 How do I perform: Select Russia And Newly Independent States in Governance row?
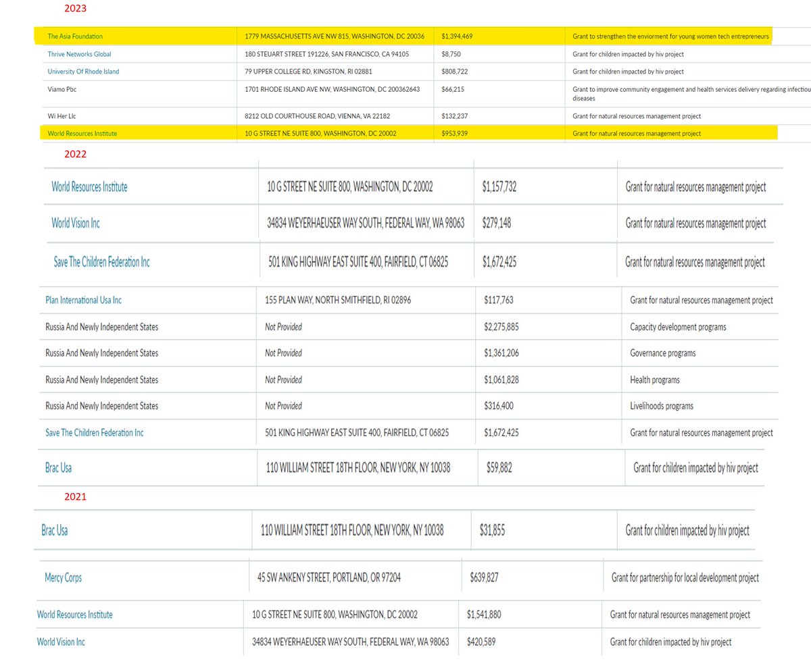[102, 353]
